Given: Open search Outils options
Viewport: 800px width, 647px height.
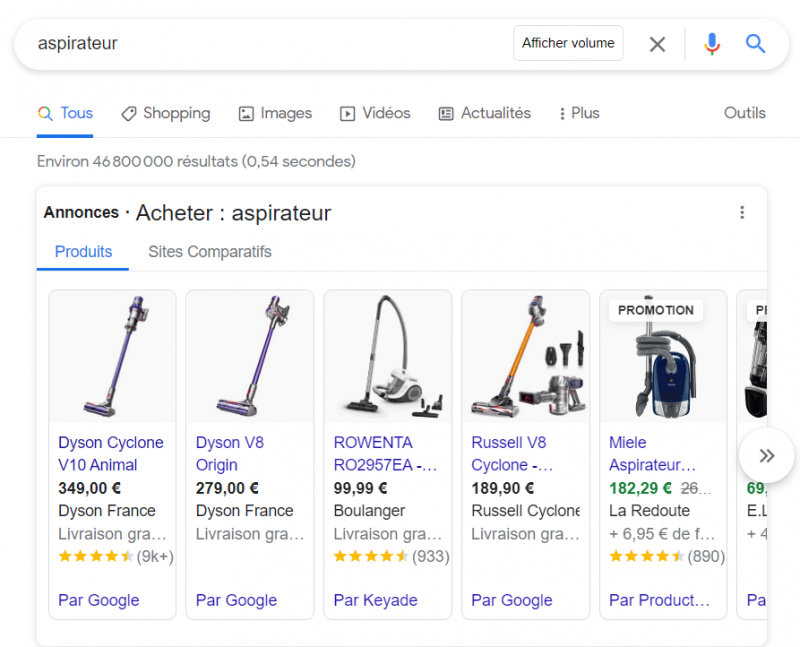Looking at the screenshot, I should click(x=744, y=113).
